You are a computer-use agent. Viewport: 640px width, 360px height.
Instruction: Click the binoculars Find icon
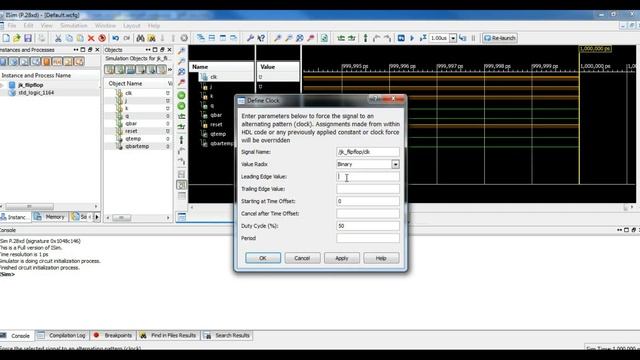(140, 38)
